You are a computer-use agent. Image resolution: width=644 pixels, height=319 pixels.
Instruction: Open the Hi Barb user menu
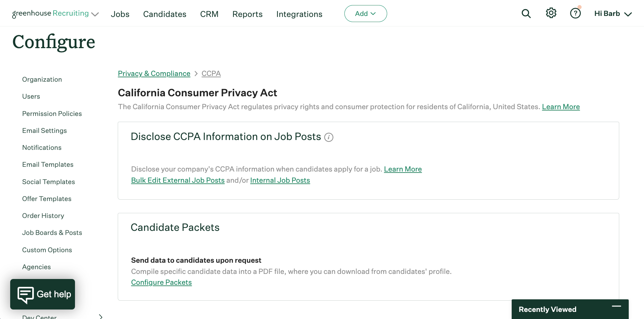pos(613,14)
